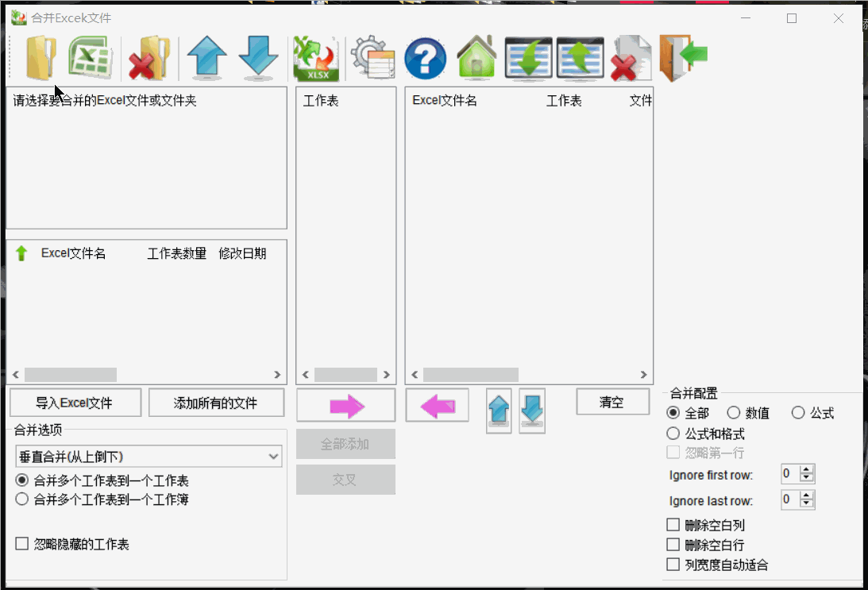Open help with the blue question mark icon
Image resolution: width=868 pixels, height=590 pixels.
click(425, 58)
